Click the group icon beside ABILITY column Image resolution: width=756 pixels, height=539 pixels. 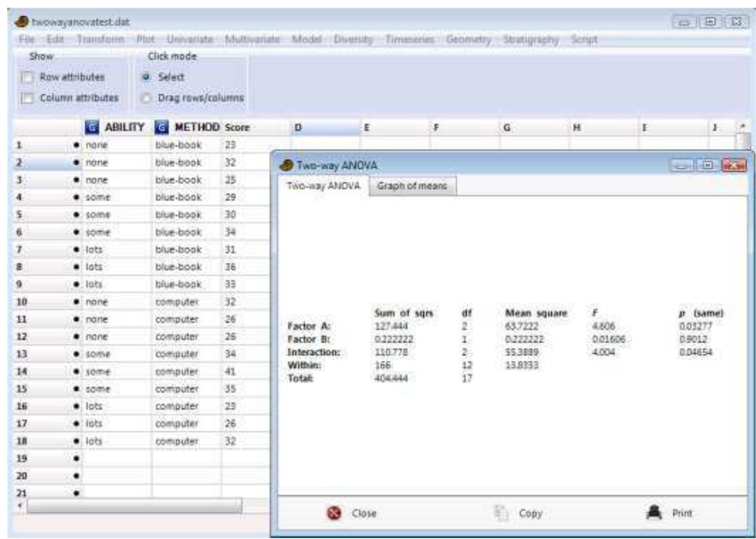click(x=92, y=128)
